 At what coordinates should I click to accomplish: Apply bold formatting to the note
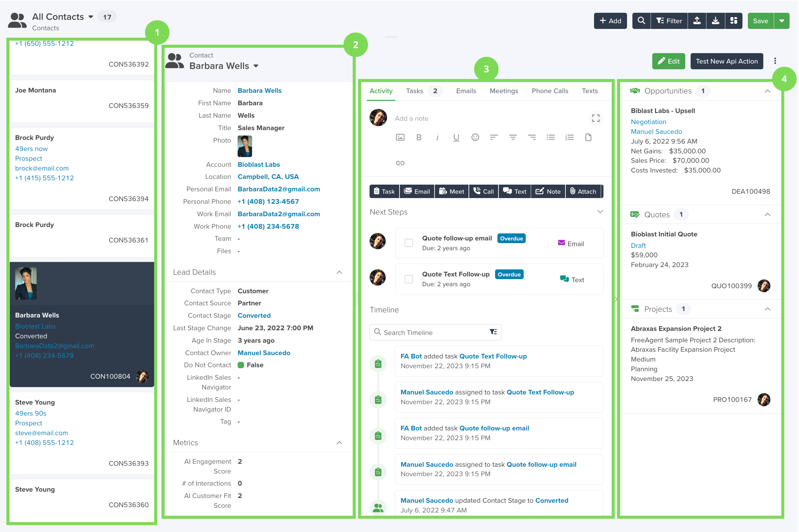(419, 138)
